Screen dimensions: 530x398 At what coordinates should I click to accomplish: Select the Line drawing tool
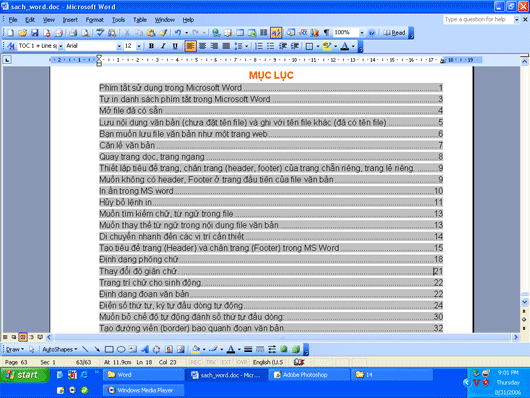[85, 349]
